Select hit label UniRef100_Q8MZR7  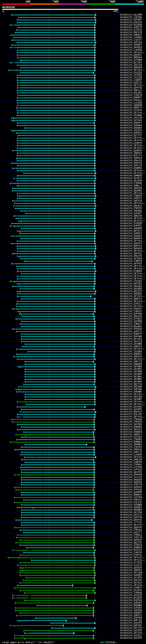131,45
